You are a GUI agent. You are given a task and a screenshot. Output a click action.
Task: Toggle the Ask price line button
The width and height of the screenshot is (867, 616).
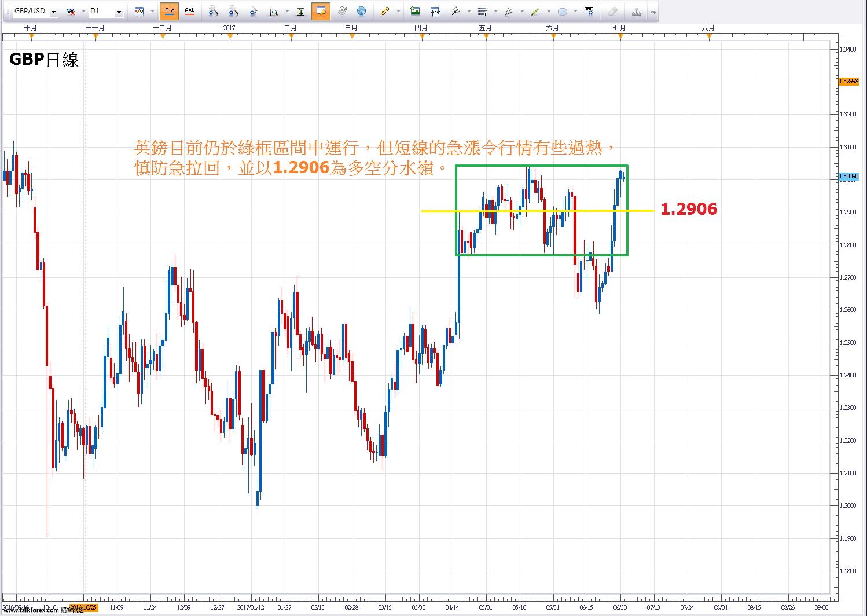[x=189, y=11]
